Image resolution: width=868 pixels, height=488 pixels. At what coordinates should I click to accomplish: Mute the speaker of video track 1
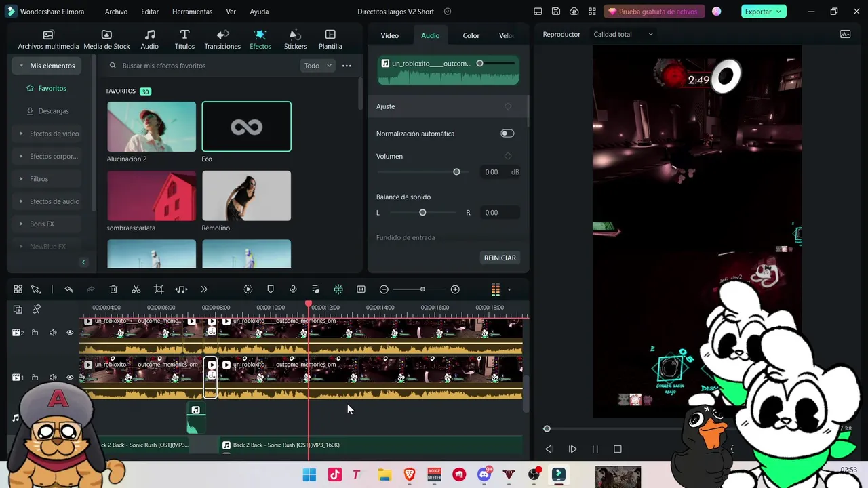53,378
